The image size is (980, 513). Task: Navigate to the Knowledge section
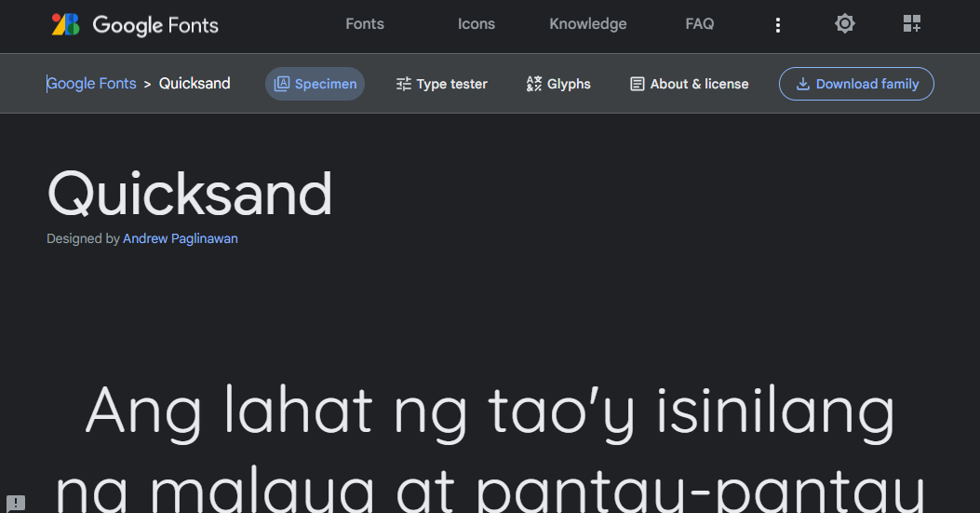pos(587,24)
